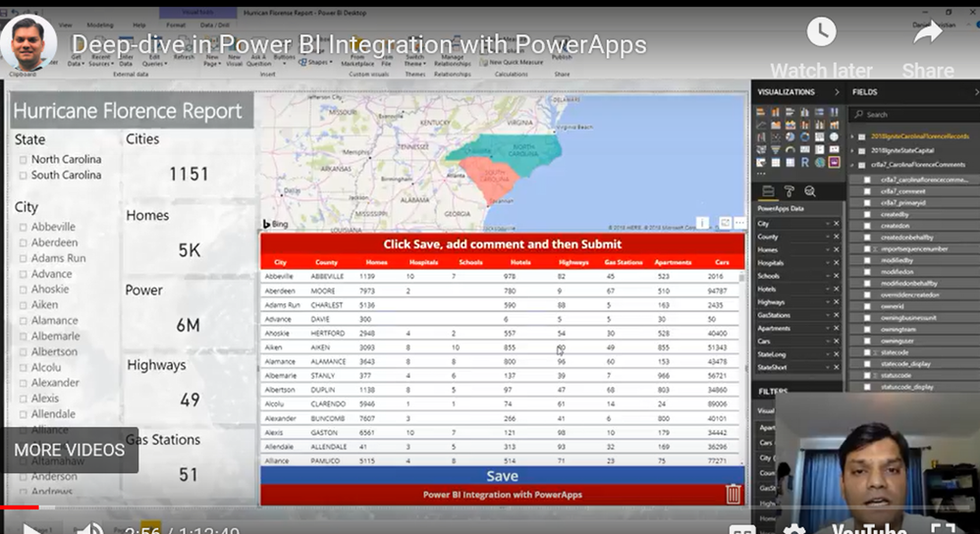Switch to the Format ribbon tab
Screen dimensions: 980x534
176,25
